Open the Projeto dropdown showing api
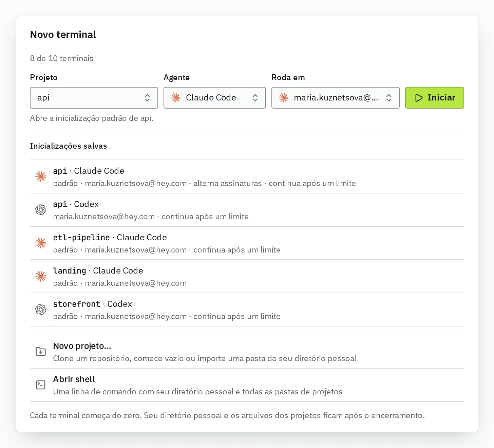 (x=94, y=98)
